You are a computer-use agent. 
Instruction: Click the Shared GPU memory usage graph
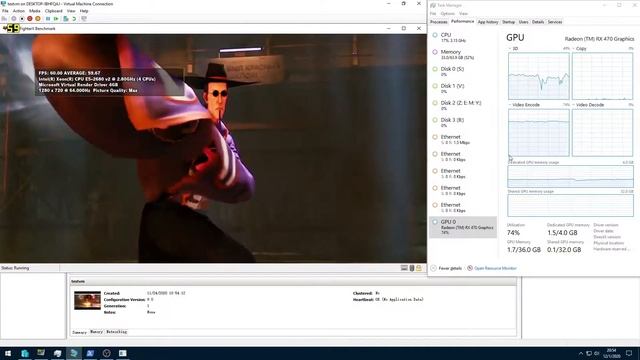(570, 205)
